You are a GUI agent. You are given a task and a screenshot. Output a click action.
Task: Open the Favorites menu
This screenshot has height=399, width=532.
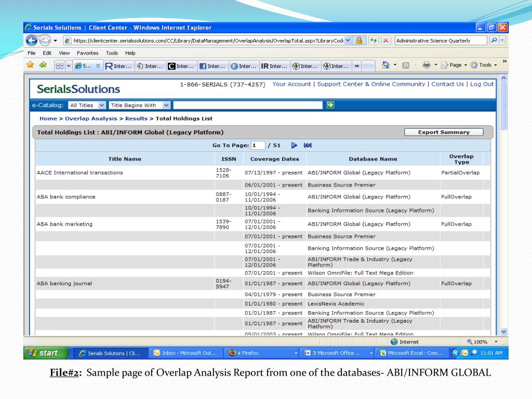point(87,53)
